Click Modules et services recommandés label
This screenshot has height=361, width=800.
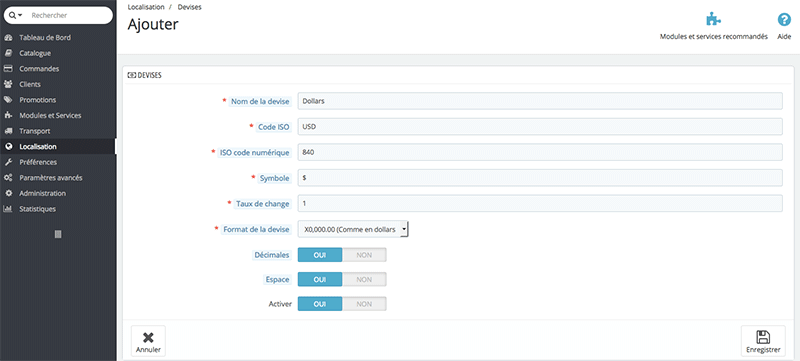(713, 37)
